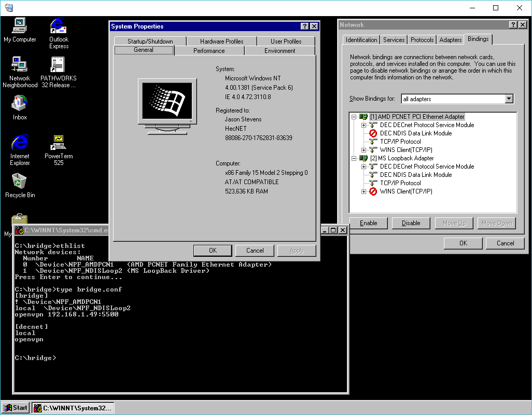Click the My Briefcase icon behind the cmd window
Screen dimensions: 532x415
(x=19, y=218)
